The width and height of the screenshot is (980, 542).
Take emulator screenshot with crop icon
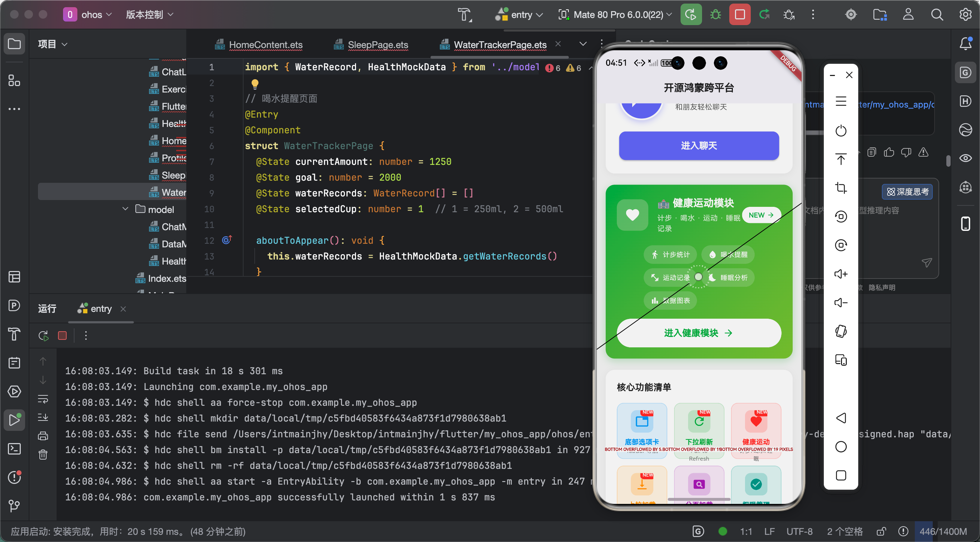[841, 188]
